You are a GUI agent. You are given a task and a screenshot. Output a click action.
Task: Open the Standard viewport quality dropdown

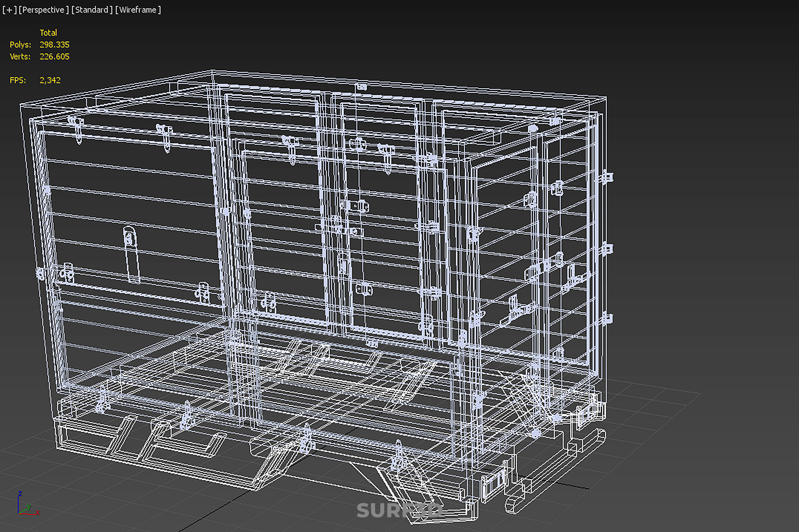[x=92, y=10]
